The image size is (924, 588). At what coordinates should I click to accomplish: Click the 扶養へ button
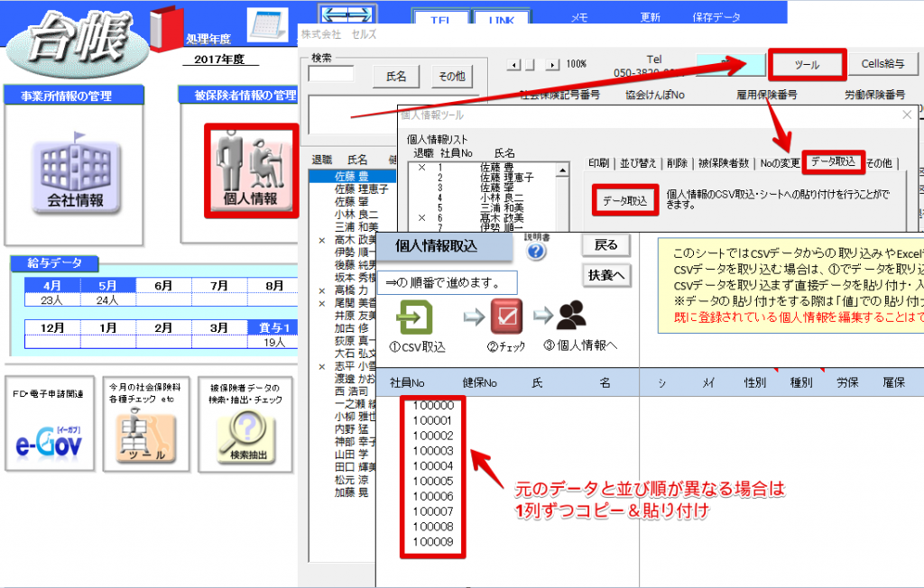tap(605, 275)
